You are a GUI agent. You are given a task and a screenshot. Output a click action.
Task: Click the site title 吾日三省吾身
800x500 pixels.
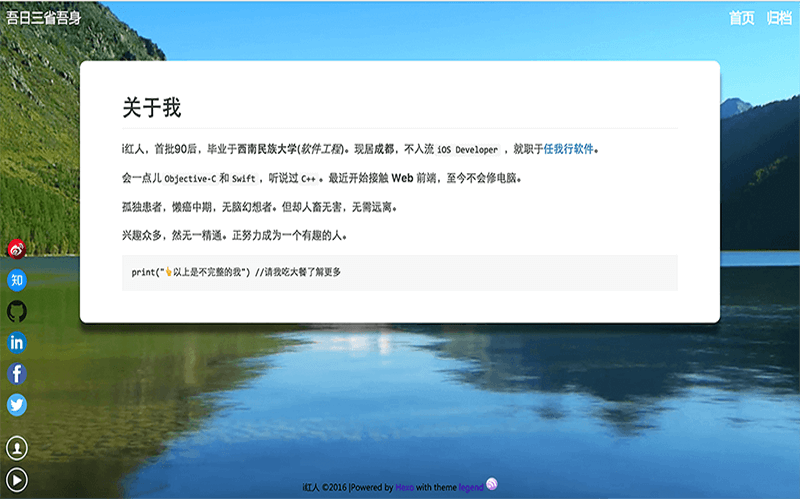click(x=44, y=18)
